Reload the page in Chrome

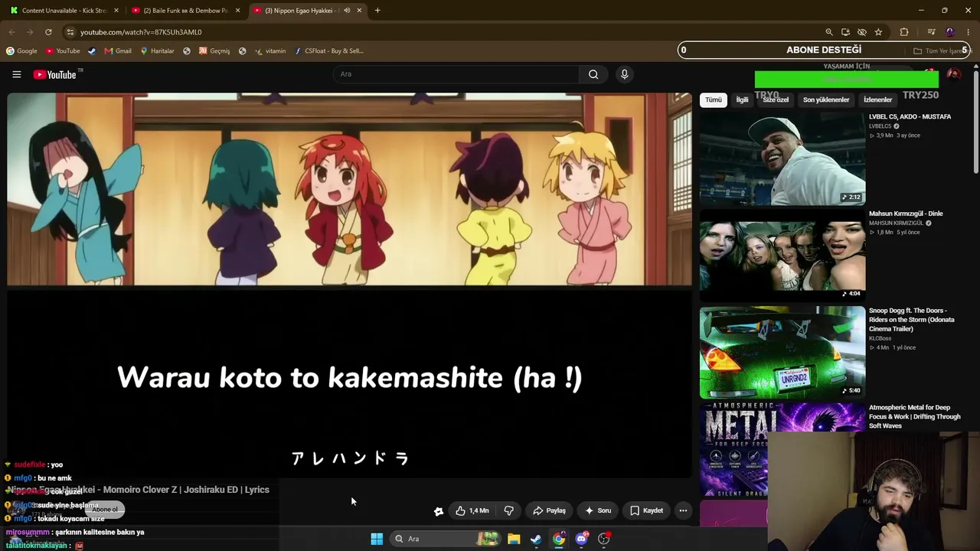[x=48, y=32]
